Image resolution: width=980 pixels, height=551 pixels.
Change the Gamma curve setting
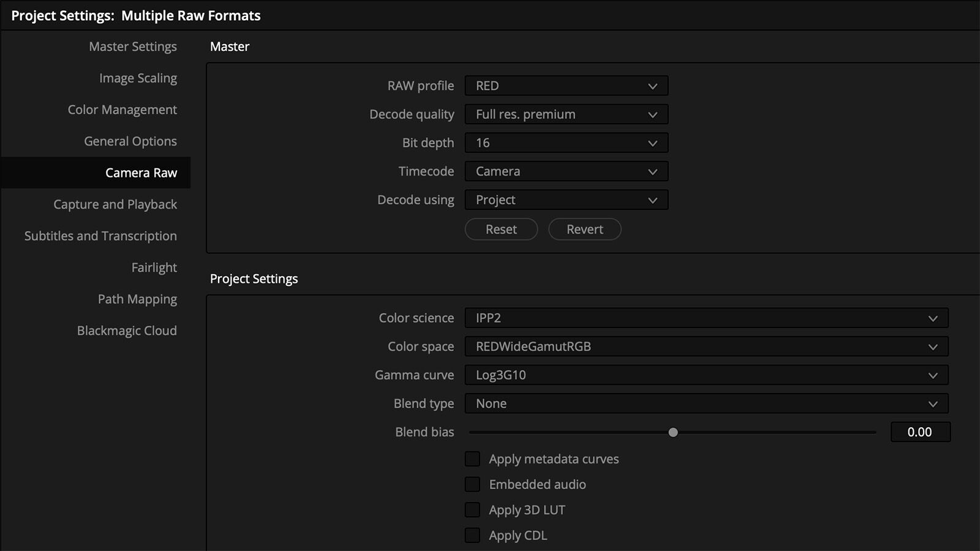click(x=704, y=375)
